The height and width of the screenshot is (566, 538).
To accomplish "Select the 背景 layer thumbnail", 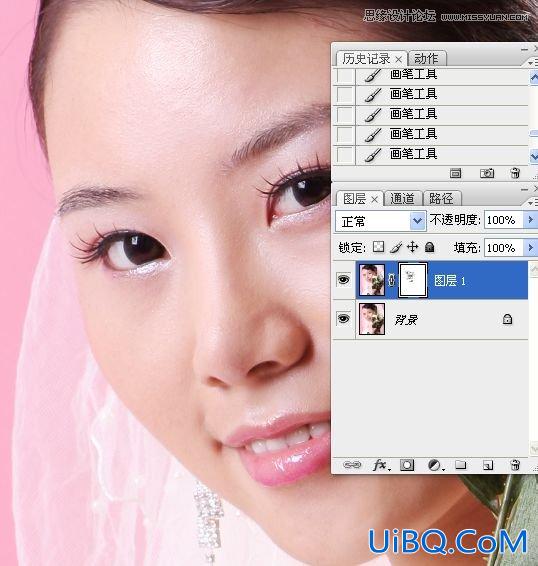I will 372,319.
